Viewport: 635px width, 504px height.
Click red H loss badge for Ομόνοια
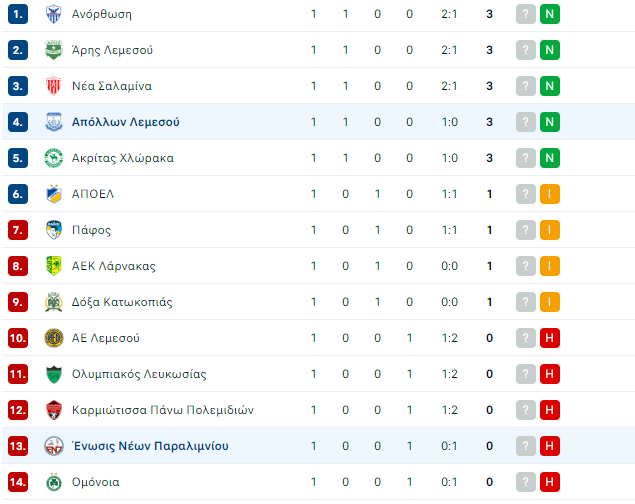(x=550, y=482)
